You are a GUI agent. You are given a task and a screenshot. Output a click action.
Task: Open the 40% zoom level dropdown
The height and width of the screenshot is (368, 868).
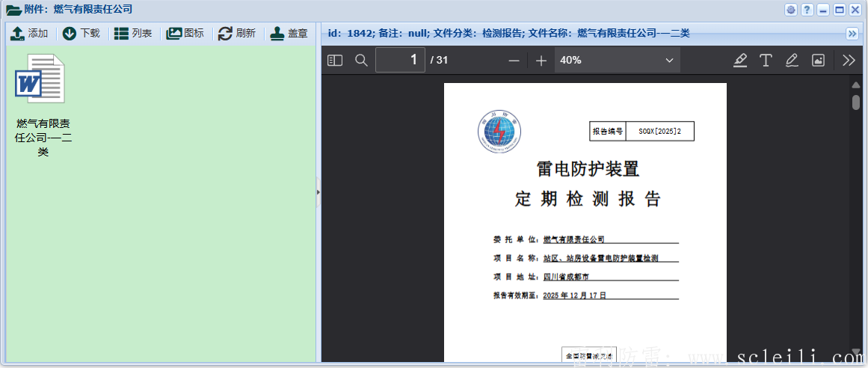(617, 61)
